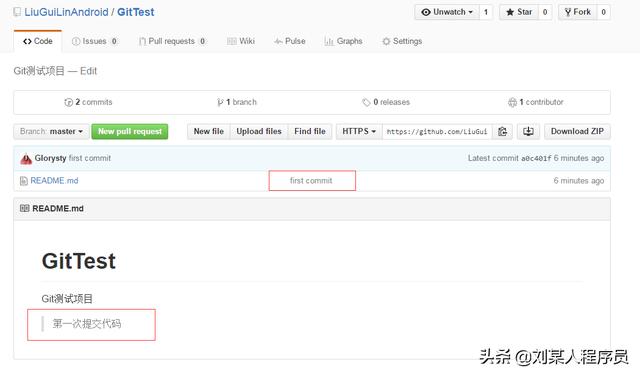Open the README.md file link
This screenshot has width=640, height=376.
(54, 180)
